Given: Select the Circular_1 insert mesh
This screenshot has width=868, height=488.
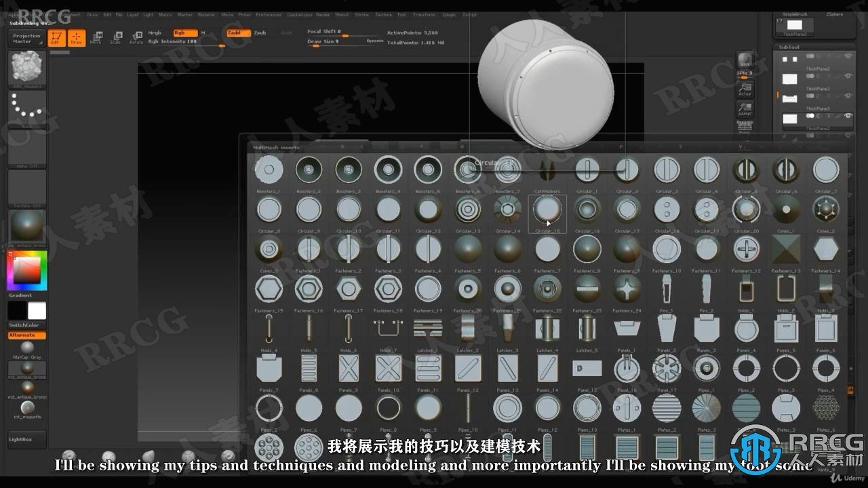Looking at the screenshot, I should pos(587,170).
